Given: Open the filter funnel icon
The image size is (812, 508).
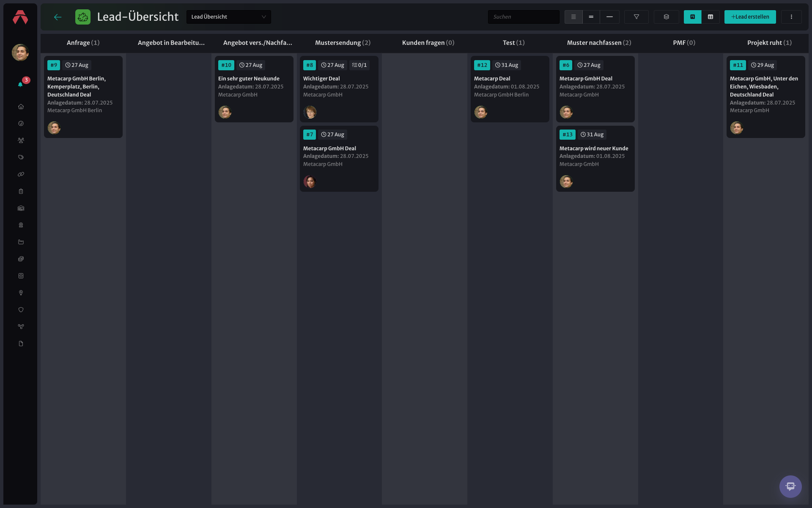Looking at the screenshot, I should click(x=636, y=17).
